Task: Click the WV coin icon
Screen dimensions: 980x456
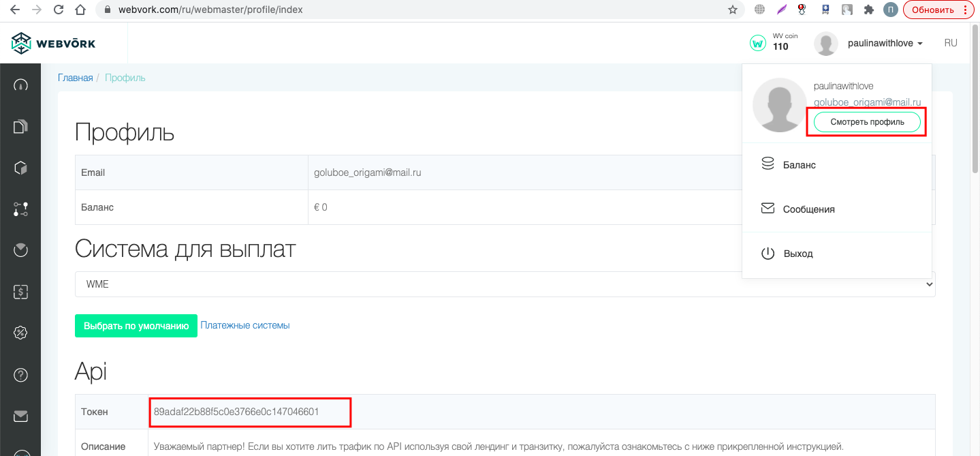Action: coord(757,43)
